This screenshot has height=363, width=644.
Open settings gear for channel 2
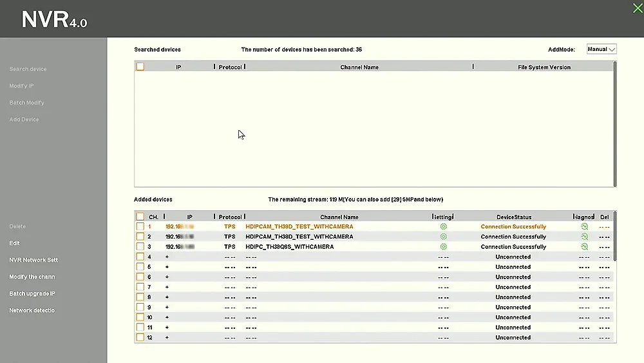coord(443,237)
